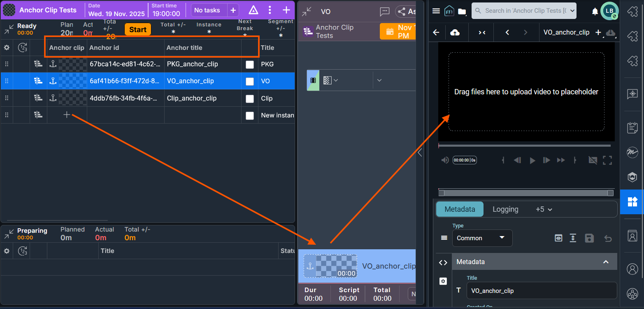Toggle fullscreen in the video player
The height and width of the screenshot is (309, 644).
607,160
